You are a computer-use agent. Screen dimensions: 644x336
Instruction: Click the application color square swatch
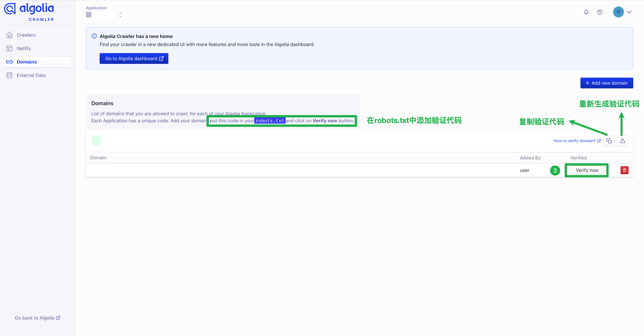[89, 15]
